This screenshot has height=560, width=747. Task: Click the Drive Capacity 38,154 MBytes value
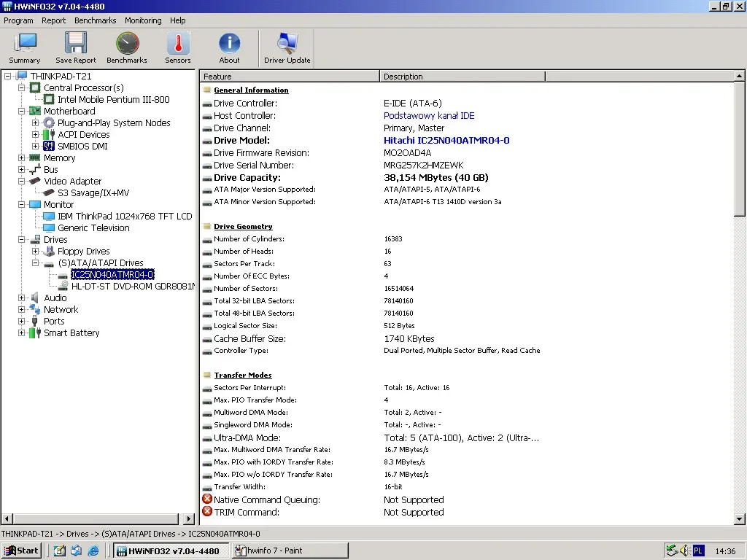[x=436, y=178]
